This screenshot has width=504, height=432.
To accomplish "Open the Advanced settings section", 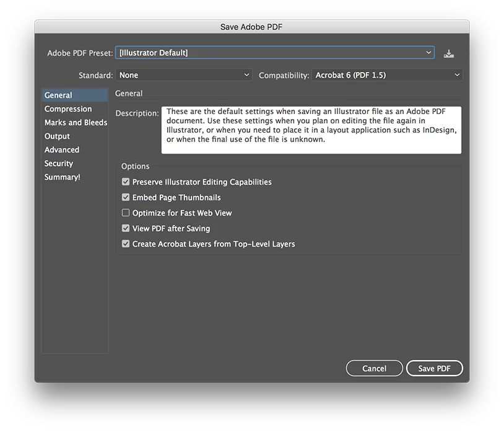I will pyautogui.click(x=75, y=150).
